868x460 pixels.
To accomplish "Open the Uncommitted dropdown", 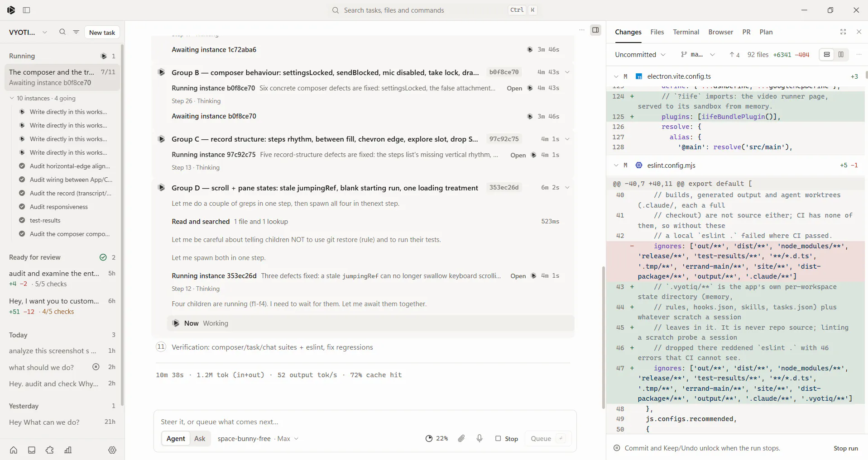I will click(x=640, y=55).
